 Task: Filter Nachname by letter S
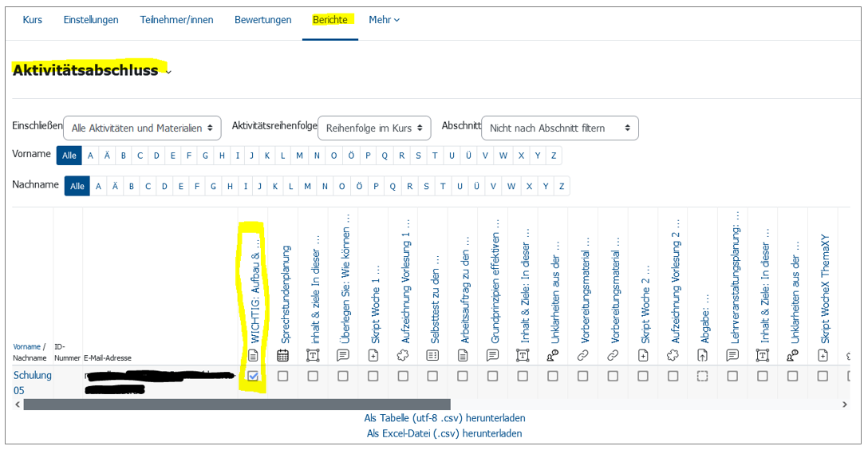pyautogui.click(x=426, y=186)
